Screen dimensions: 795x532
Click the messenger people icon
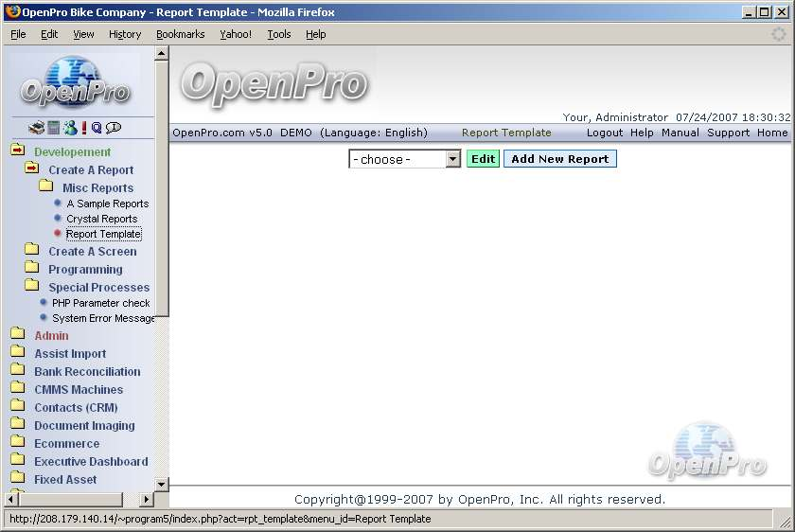[x=68, y=128]
